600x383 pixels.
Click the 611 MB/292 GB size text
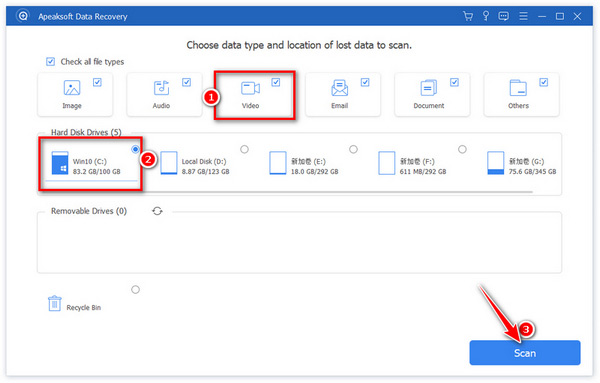pos(423,172)
